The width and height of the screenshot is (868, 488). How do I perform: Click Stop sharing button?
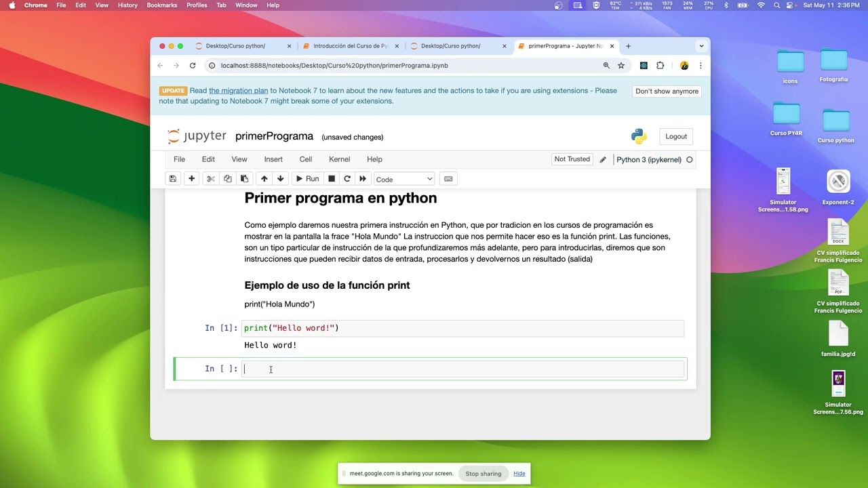pos(484,474)
